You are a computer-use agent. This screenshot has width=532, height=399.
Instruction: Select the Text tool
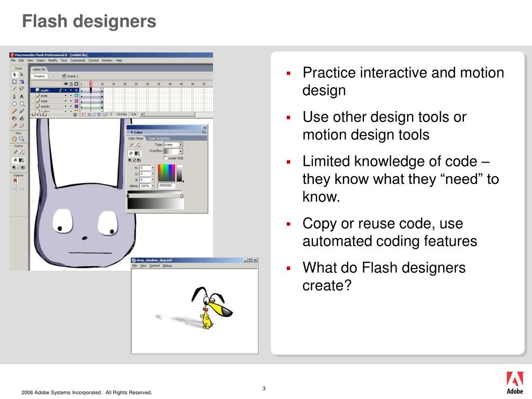tap(22, 96)
